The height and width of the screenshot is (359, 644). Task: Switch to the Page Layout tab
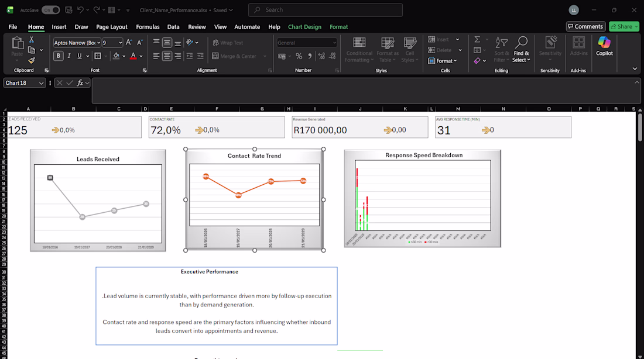coord(112,27)
